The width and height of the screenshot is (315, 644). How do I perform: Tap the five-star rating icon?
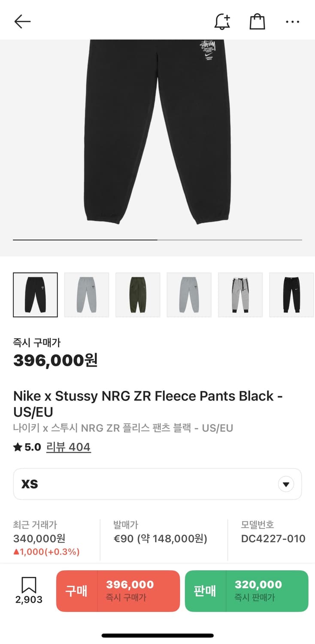pyautogui.click(x=18, y=447)
